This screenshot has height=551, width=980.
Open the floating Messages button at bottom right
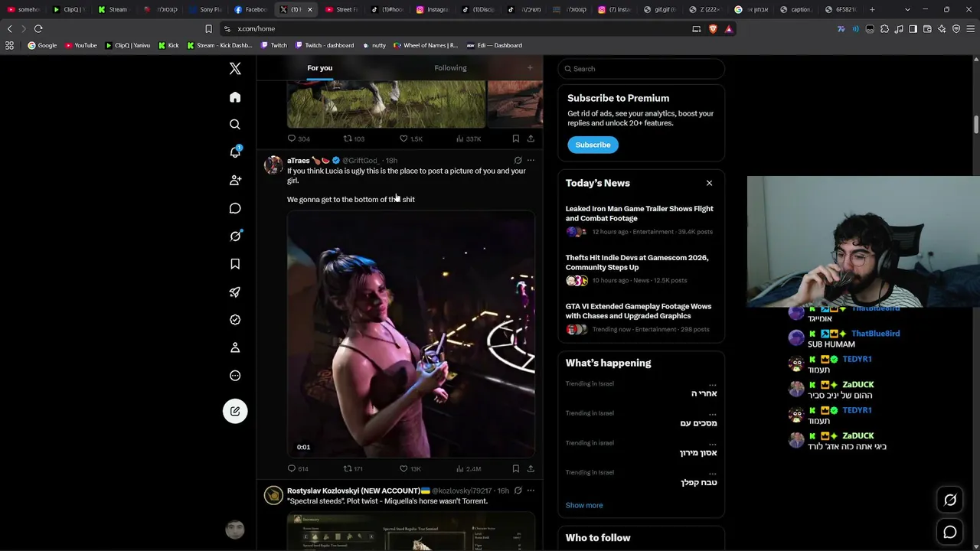(950, 532)
